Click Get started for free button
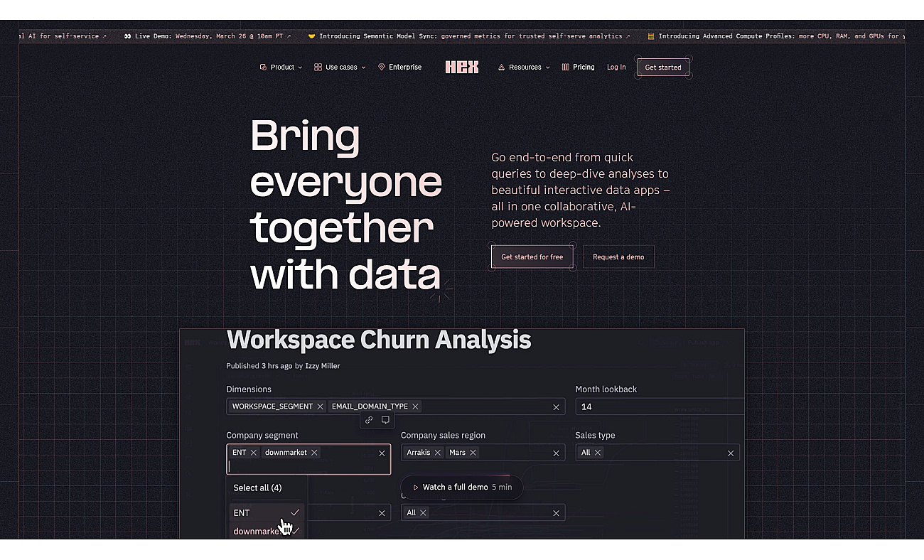 click(532, 257)
